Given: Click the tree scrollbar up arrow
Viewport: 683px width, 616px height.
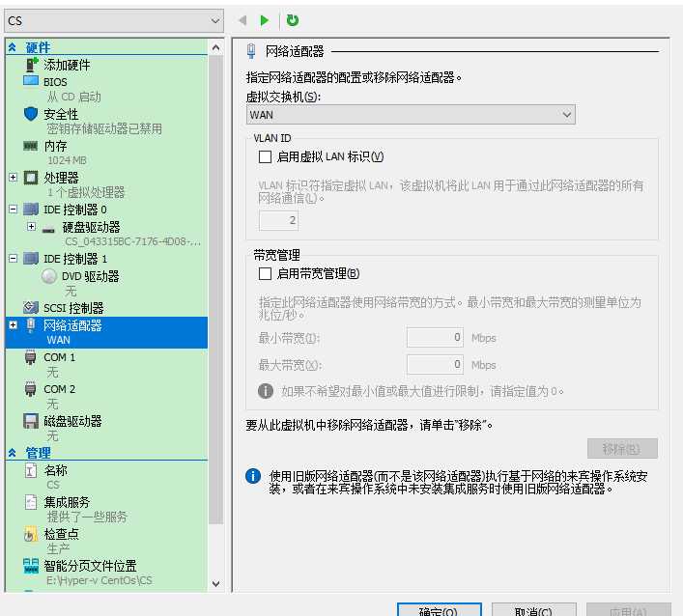Looking at the screenshot, I should [x=216, y=47].
